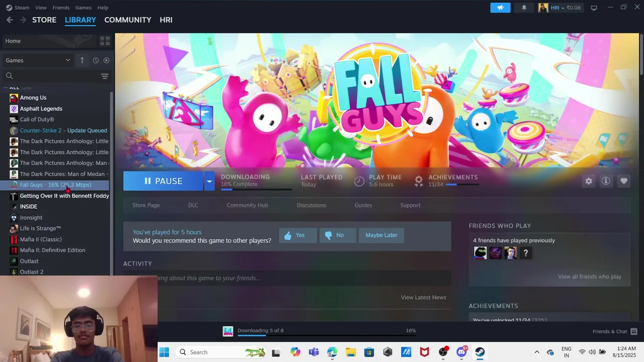
Task: Open Fall Guys Discussions link
Action: coord(311,205)
